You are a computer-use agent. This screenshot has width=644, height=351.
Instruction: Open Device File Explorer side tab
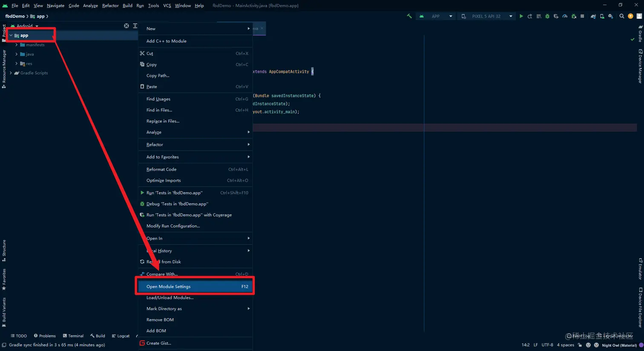(640, 308)
